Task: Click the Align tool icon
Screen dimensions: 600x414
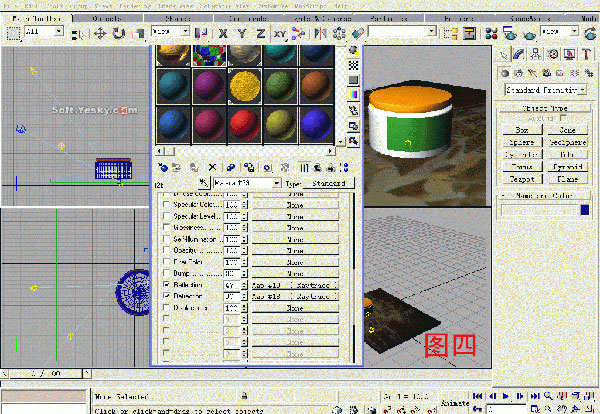Action: 358,33
